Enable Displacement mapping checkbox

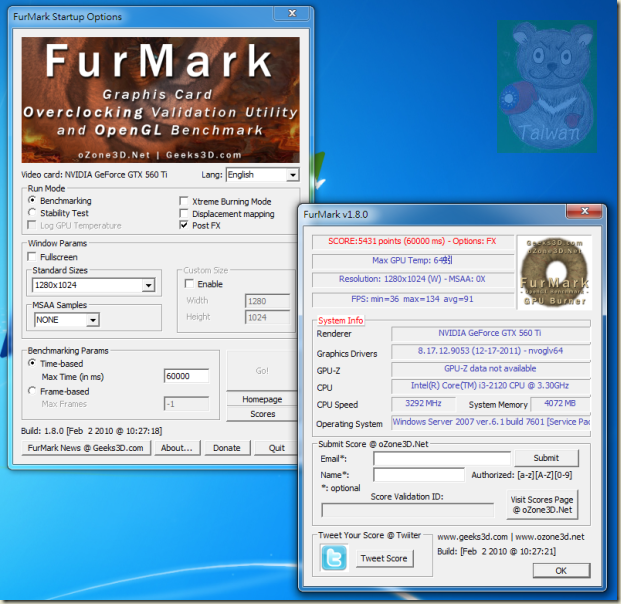(x=184, y=213)
